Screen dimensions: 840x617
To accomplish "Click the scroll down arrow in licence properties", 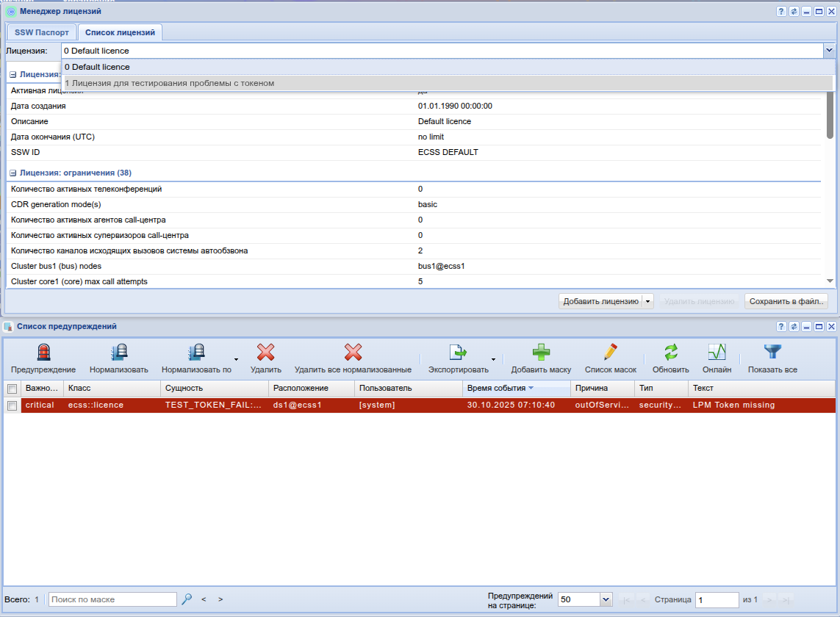I will (x=830, y=281).
